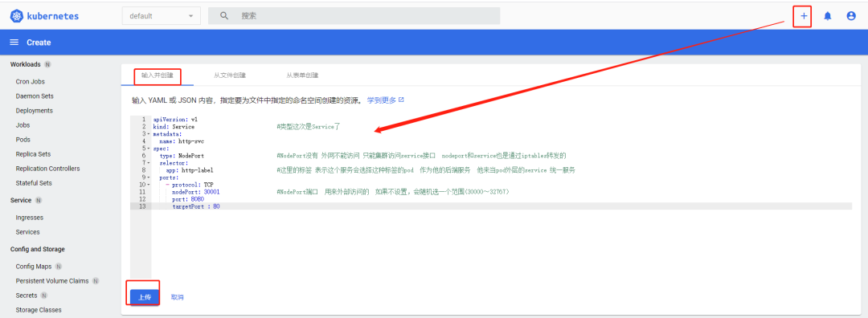Click the plus create resource icon
Viewport: 868px width, 318px height.
pos(803,16)
